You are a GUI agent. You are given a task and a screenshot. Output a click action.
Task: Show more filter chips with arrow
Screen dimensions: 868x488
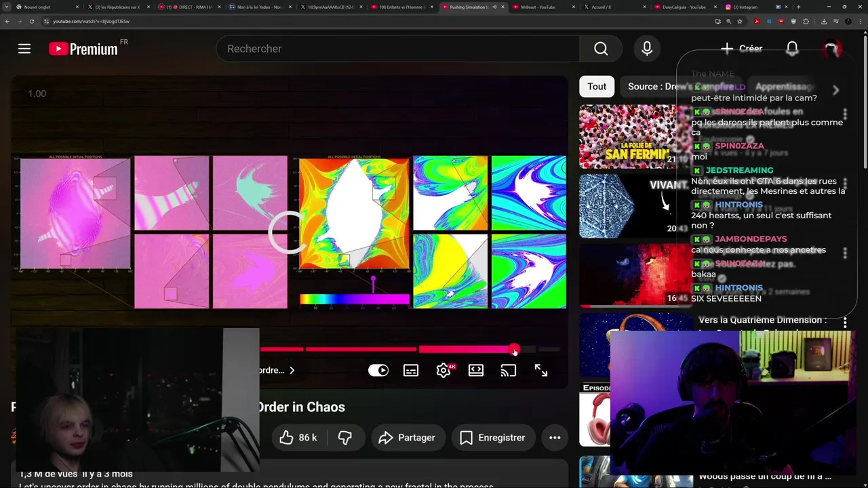coord(835,90)
